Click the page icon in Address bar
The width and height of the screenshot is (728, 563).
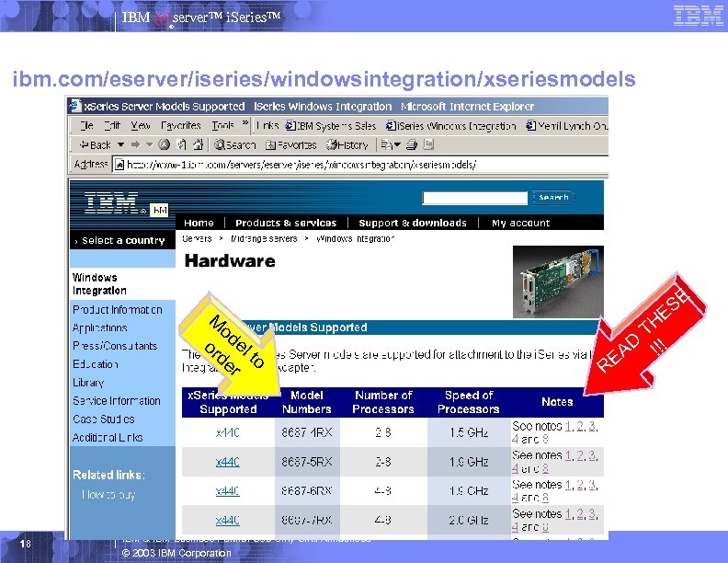coord(119,165)
